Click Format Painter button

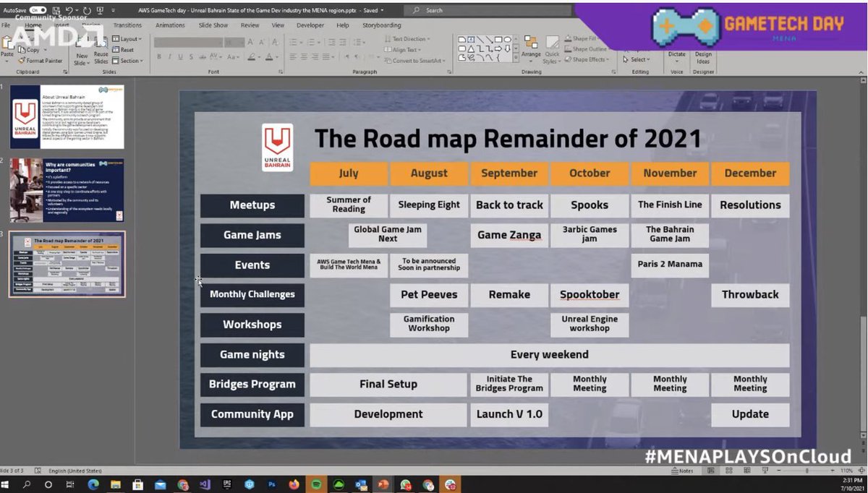[x=40, y=61]
